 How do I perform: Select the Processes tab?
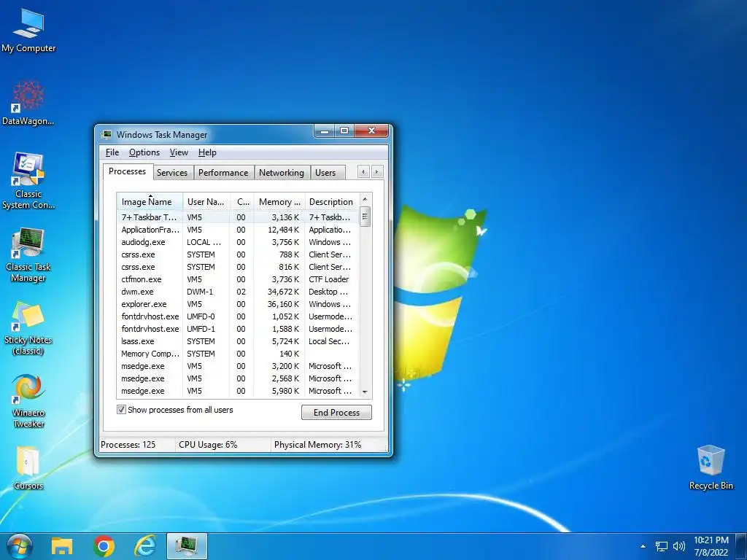[127, 171]
